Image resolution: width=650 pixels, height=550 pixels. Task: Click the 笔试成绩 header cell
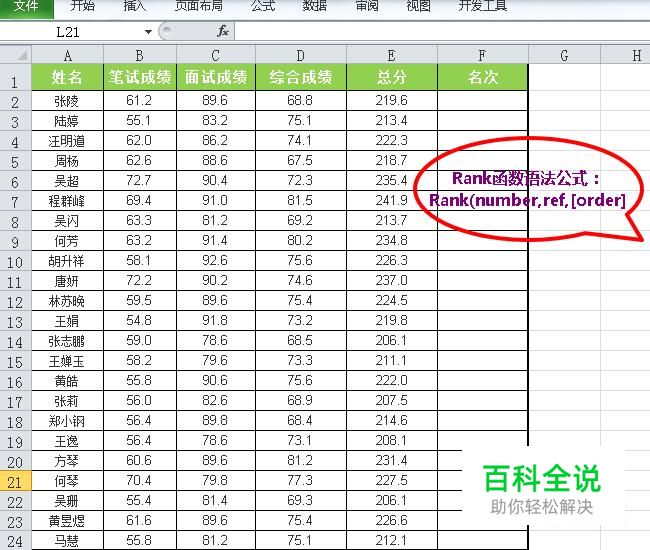pos(140,77)
